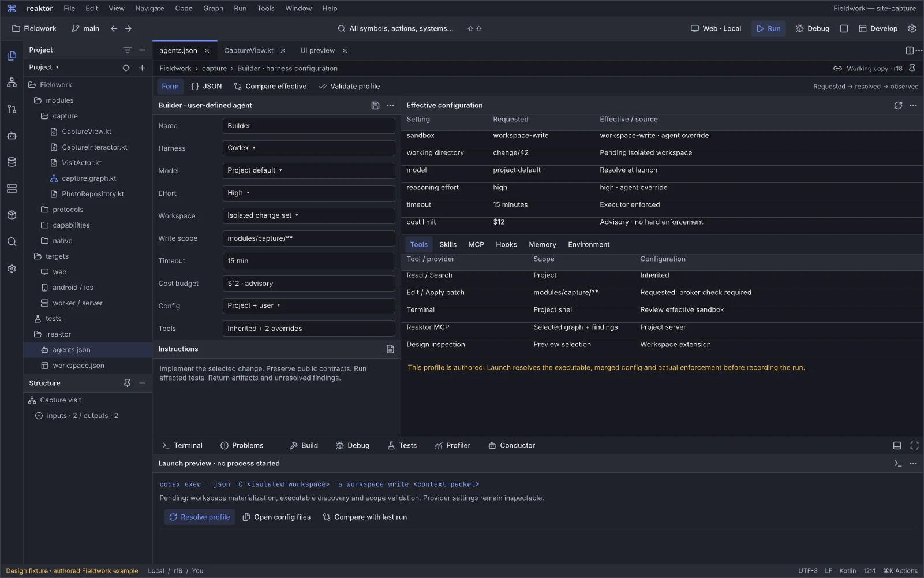924x578 pixels.
Task: Open the Project view selector dropdown
Action: point(44,67)
